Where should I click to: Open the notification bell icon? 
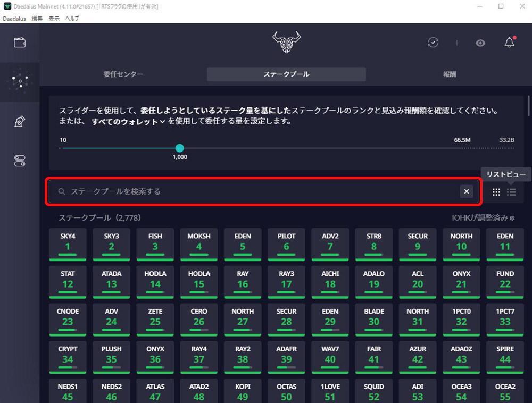(509, 43)
